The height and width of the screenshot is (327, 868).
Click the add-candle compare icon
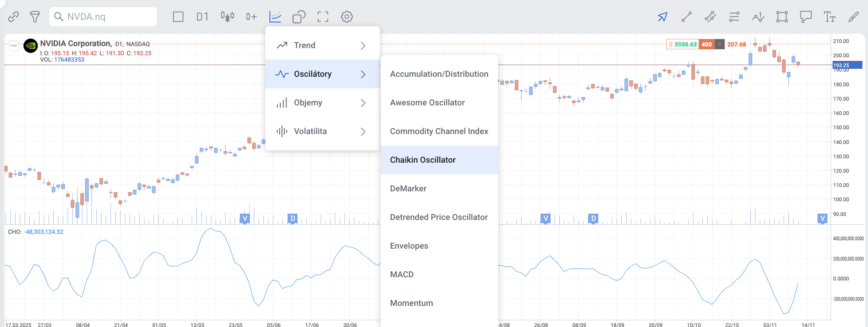[x=251, y=17]
